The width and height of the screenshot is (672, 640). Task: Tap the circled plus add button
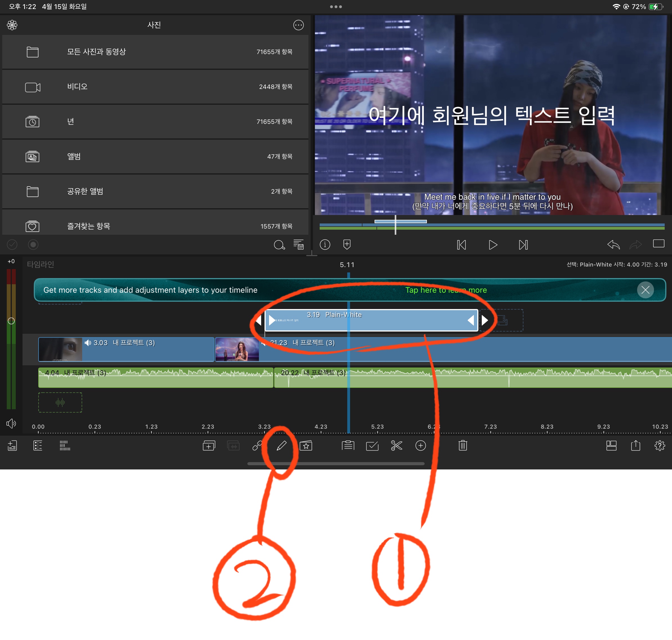click(421, 446)
